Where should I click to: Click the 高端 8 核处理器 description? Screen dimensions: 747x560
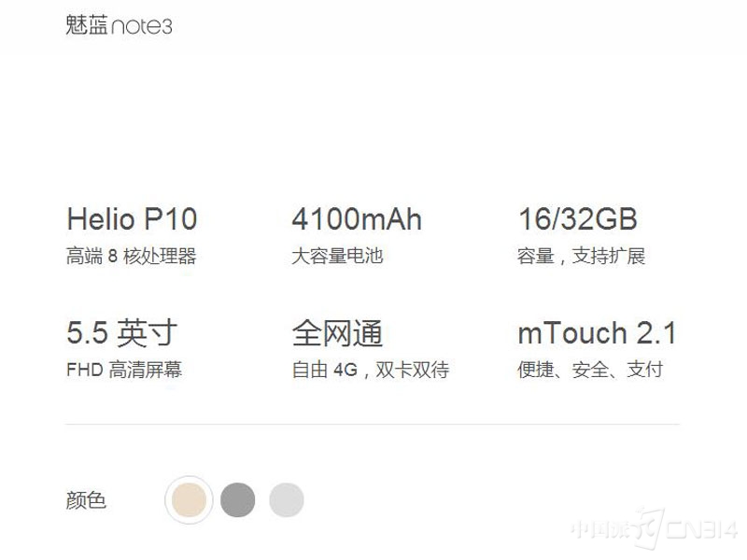(x=131, y=256)
